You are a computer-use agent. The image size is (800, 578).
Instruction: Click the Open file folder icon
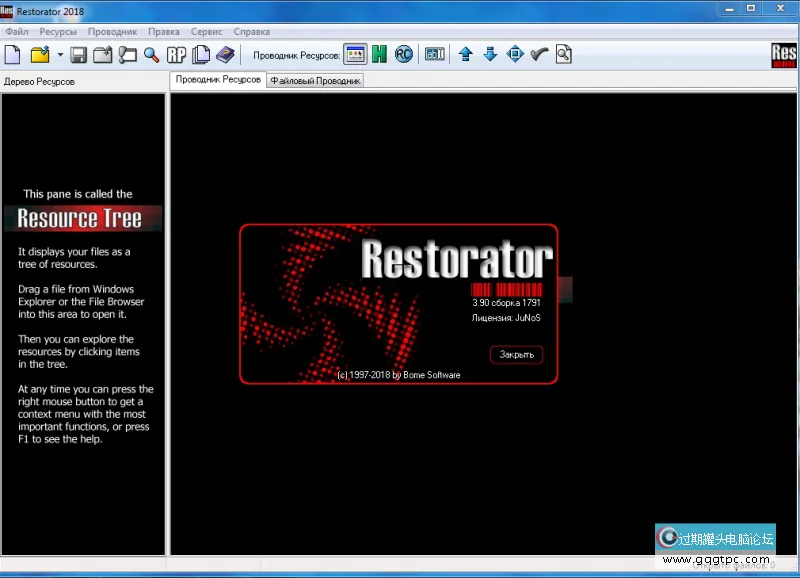point(40,54)
